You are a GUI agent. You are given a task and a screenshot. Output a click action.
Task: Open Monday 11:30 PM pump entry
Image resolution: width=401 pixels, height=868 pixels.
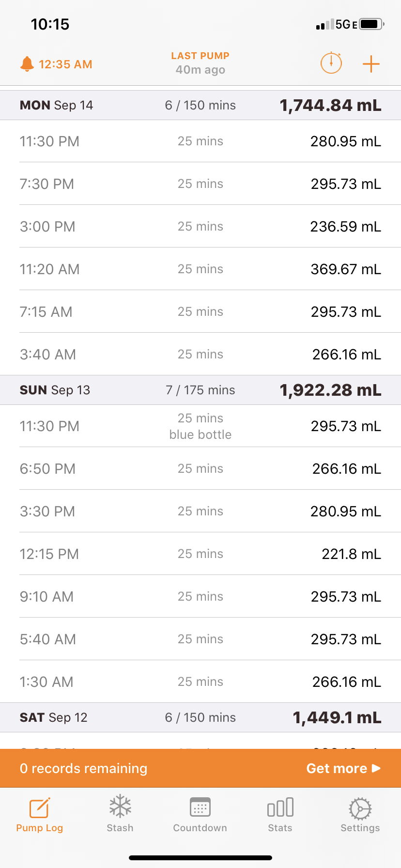pos(200,141)
